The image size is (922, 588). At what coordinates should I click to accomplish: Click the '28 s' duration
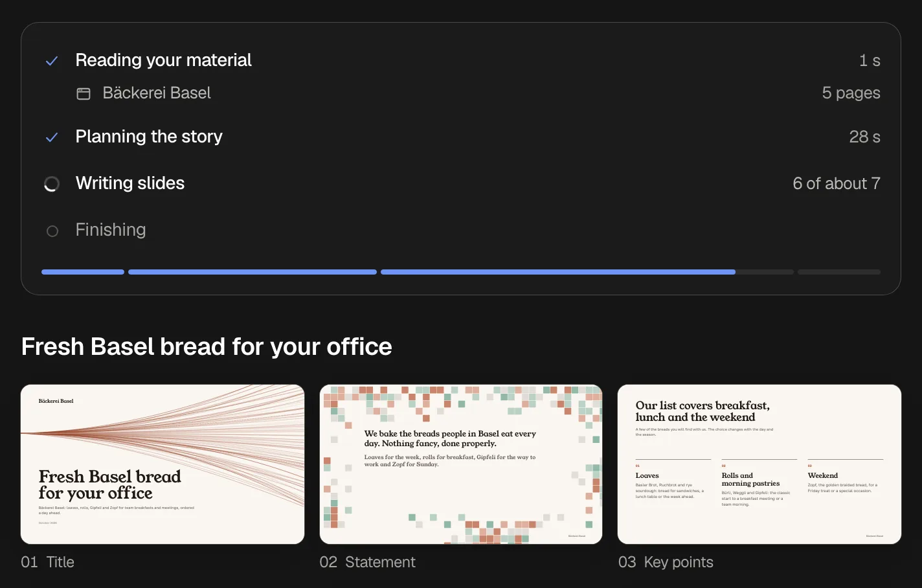(x=864, y=137)
